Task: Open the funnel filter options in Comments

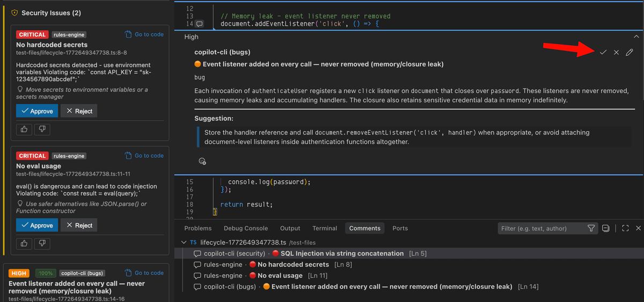Action: (x=591, y=228)
